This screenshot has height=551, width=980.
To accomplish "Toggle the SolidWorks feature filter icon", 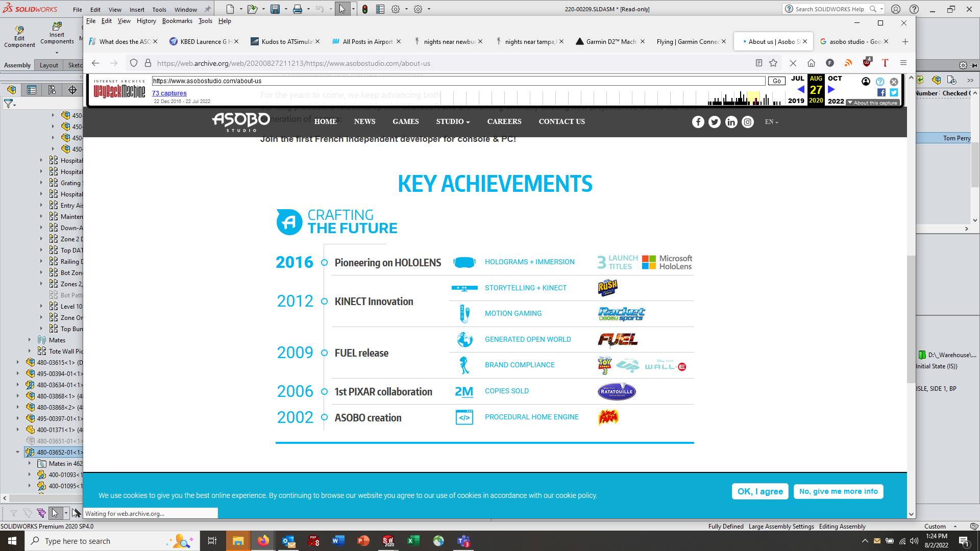I will click(x=9, y=104).
